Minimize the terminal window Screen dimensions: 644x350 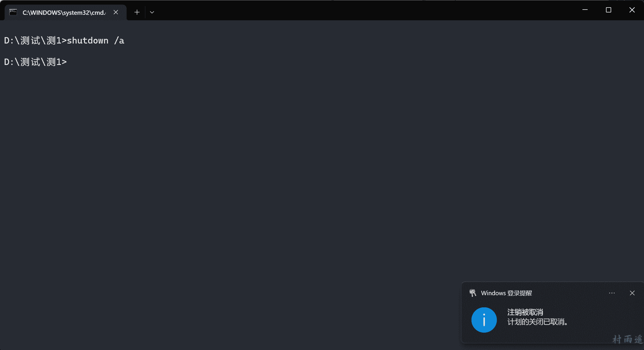click(585, 10)
